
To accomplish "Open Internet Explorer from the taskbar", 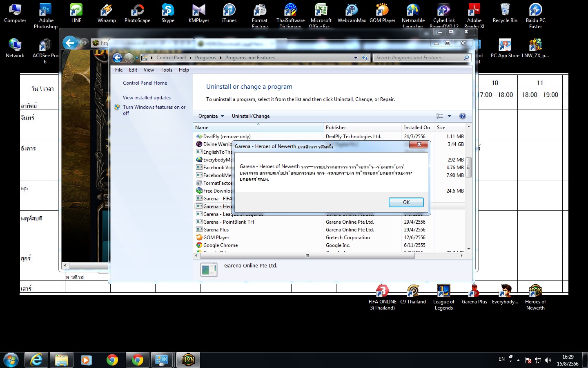I will [x=36, y=360].
